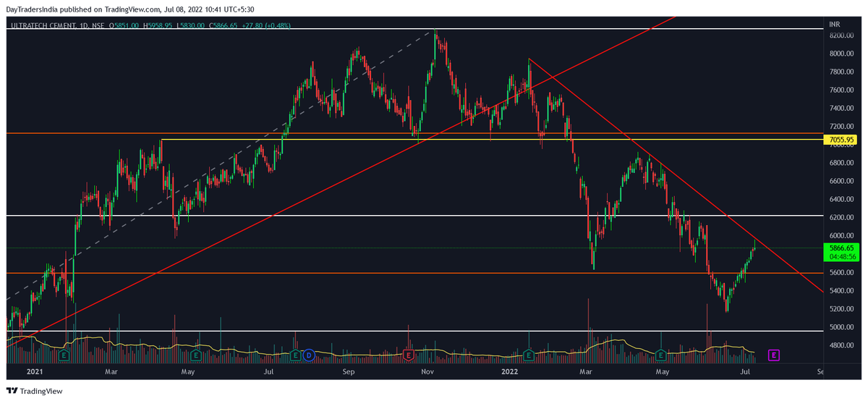This screenshot has width=868, height=401.
Task: Click the 5200.00 price axis label
Action: 842,308
